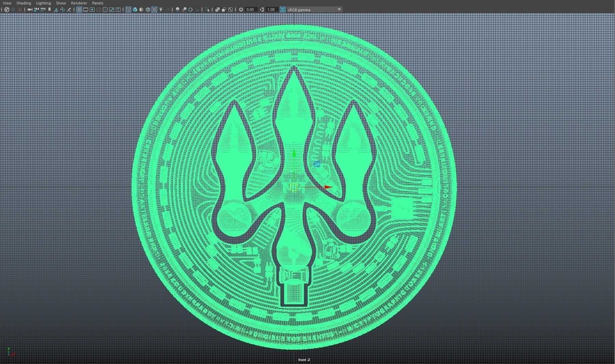615x364 pixels.
Task: Click the Textured display icon
Action: [154, 10]
